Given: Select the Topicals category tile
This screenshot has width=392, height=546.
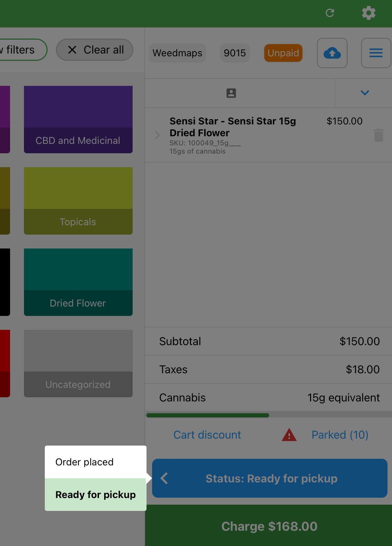Looking at the screenshot, I should pos(78,201).
